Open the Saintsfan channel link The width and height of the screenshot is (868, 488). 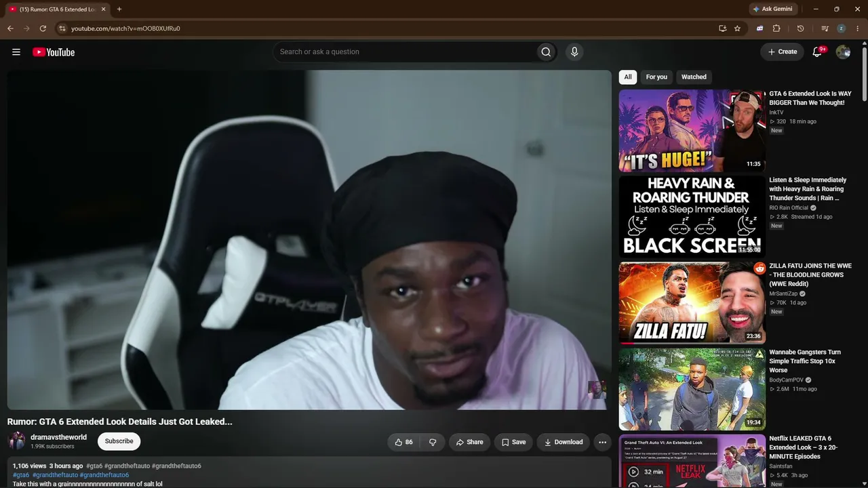[x=781, y=466]
